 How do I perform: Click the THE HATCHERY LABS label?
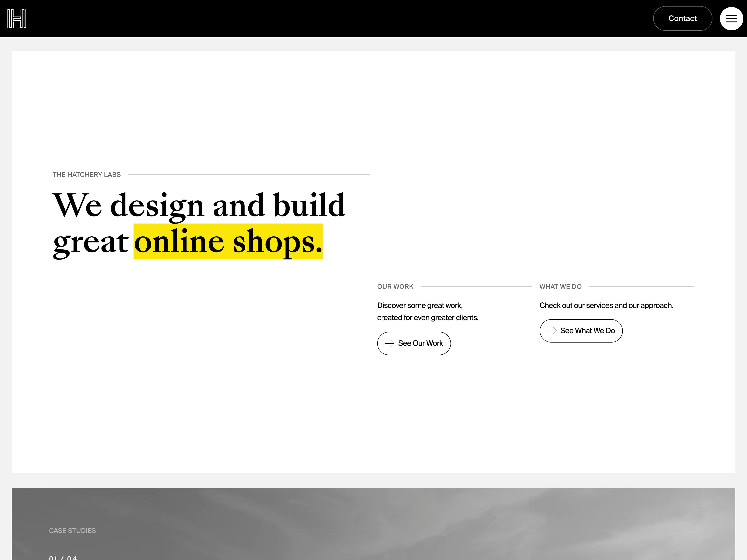tap(86, 175)
